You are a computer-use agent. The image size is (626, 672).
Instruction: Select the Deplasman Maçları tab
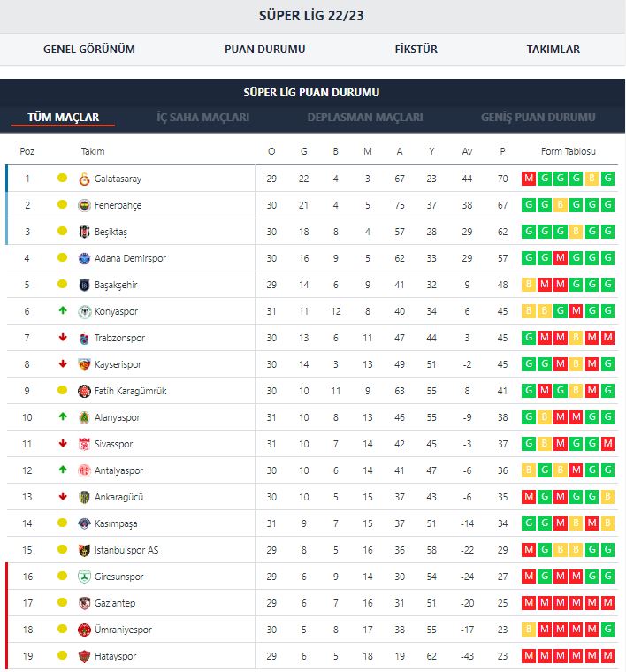point(365,118)
